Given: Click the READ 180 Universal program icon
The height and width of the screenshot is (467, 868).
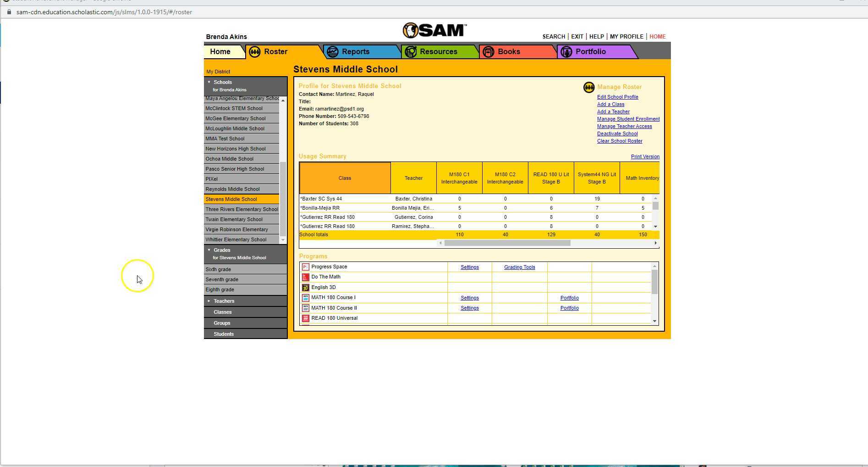Looking at the screenshot, I should tap(306, 317).
